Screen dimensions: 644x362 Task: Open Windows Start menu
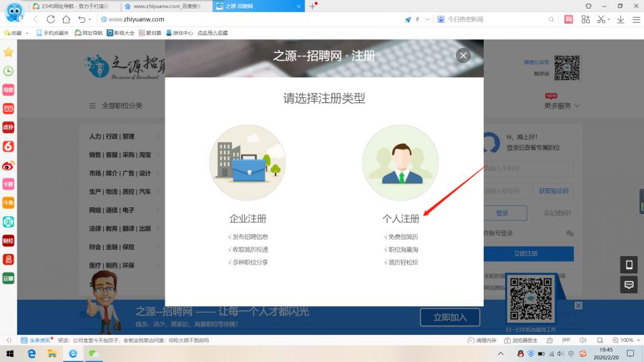[11, 353]
